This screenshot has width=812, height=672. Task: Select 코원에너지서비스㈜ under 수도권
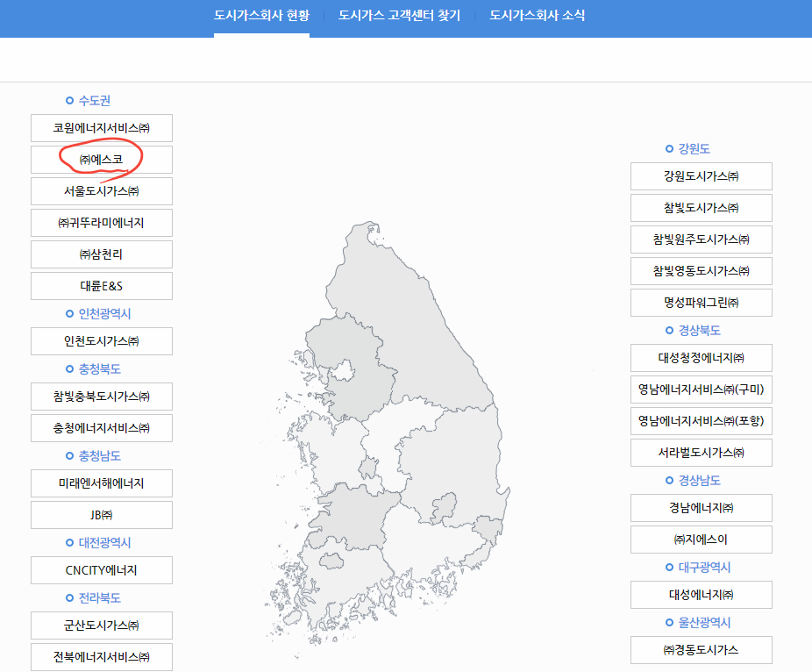(x=101, y=127)
